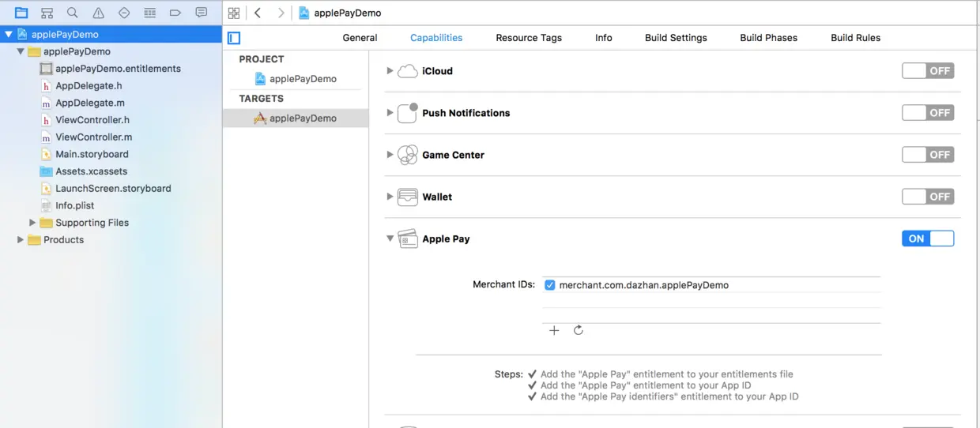The height and width of the screenshot is (428, 980).
Task: Enable the iCloud capability switch
Action: [928, 70]
